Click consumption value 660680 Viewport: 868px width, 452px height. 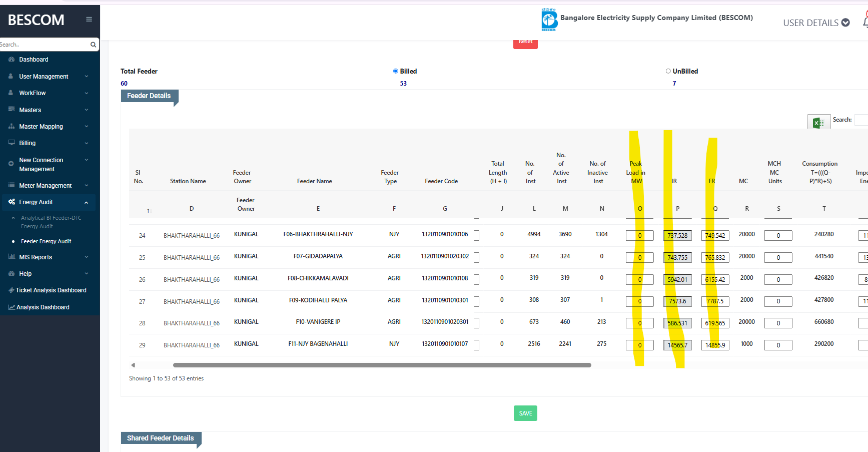(823, 321)
